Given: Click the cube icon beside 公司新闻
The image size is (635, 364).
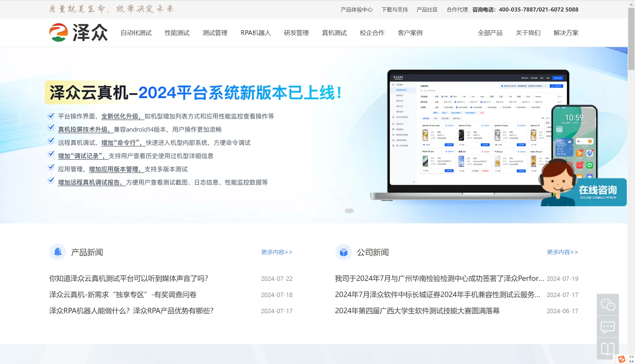Looking at the screenshot, I should (343, 252).
